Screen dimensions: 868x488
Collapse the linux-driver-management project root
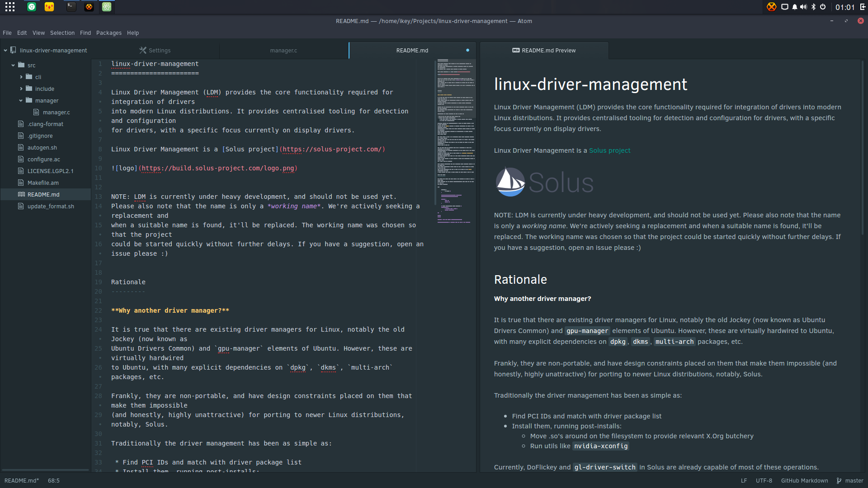(x=5, y=50)
